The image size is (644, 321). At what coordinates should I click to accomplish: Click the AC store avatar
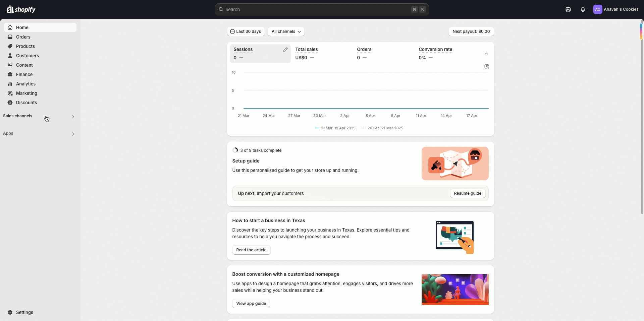(598, 9)
